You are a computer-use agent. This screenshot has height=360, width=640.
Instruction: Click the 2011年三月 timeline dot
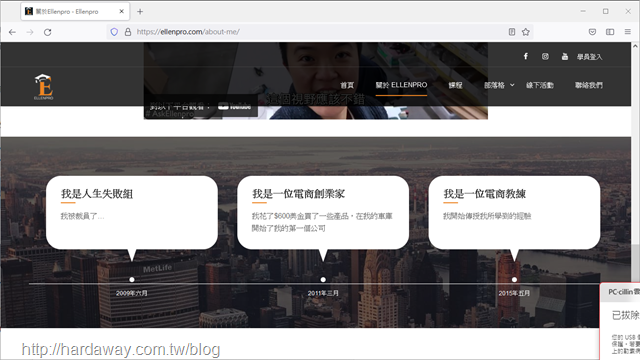coord(323,280)
